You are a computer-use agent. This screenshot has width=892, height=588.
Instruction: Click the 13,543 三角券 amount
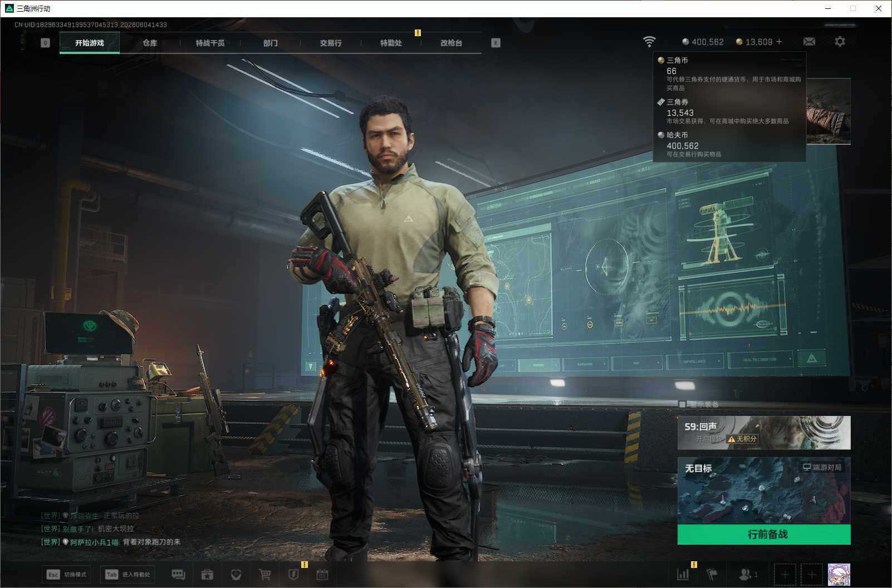click(x=680, y=112)
